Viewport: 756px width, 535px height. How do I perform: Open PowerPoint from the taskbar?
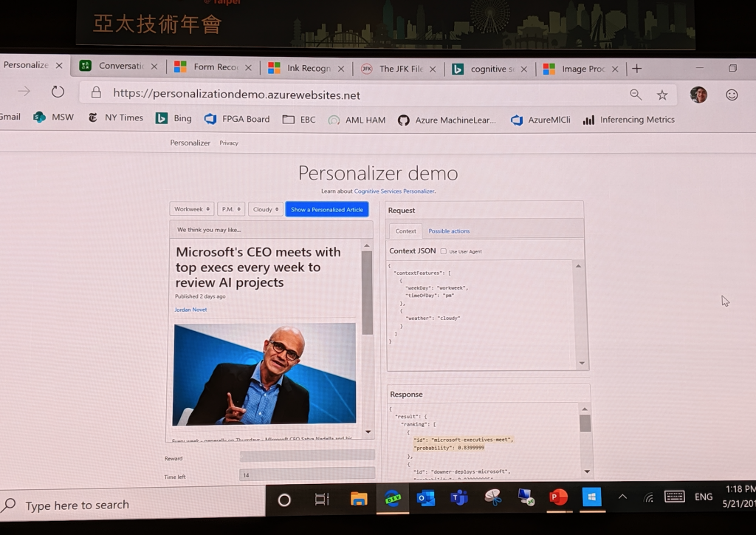coord(558,497)
